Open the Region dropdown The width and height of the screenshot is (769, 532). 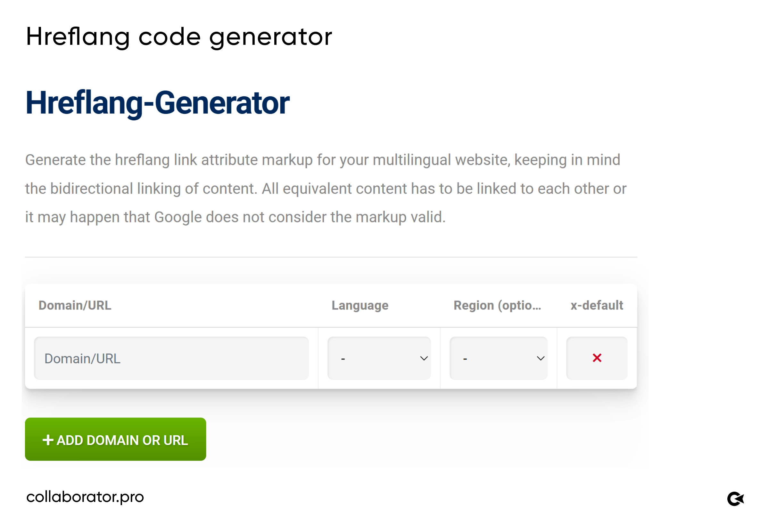(x=499, y=358)
